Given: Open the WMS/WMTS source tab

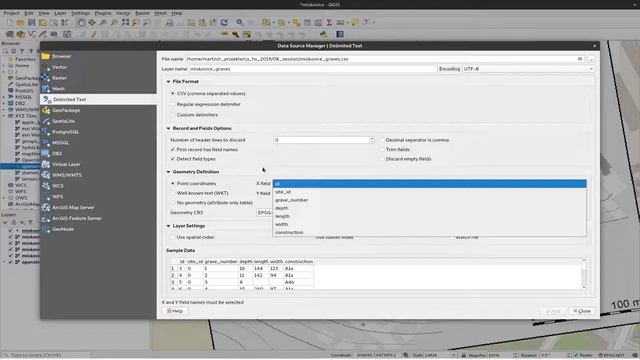Looking at the screenshot, I should [x=67, y=175].
